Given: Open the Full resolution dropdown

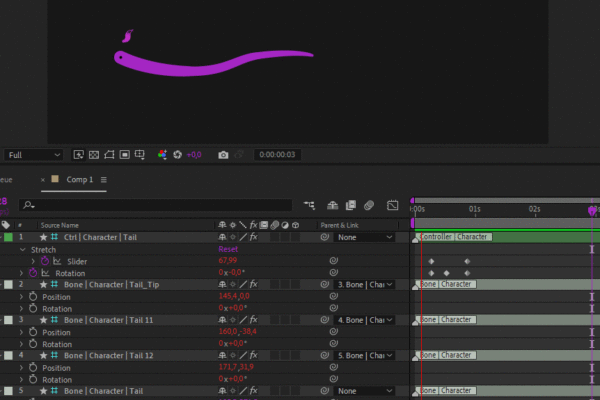Looking at the screenshot, I should 34,155.
